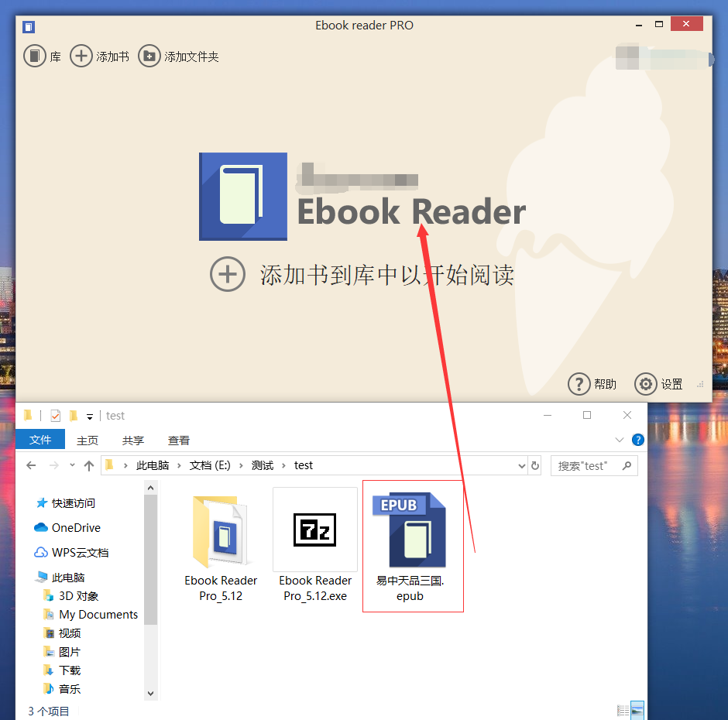Click Quick Access toolbar properties checkmark icon
Viewport: 728px width, 720px height.
(55, 416)
